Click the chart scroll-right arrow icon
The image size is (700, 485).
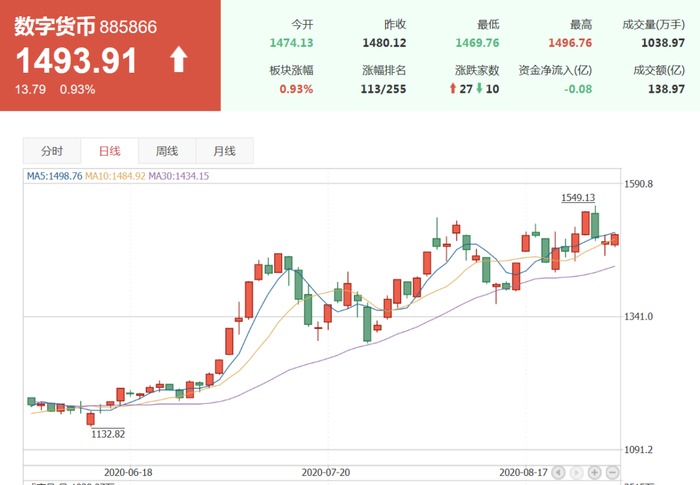point(576,472)
